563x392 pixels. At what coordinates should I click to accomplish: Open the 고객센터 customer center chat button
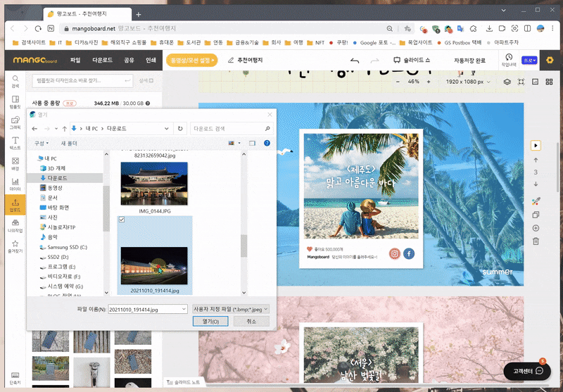[527, 371]
